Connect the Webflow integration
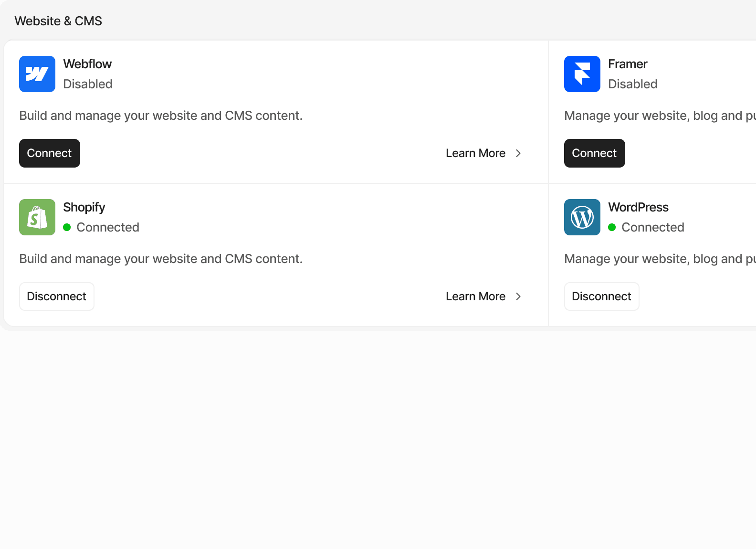 (50, 153)
